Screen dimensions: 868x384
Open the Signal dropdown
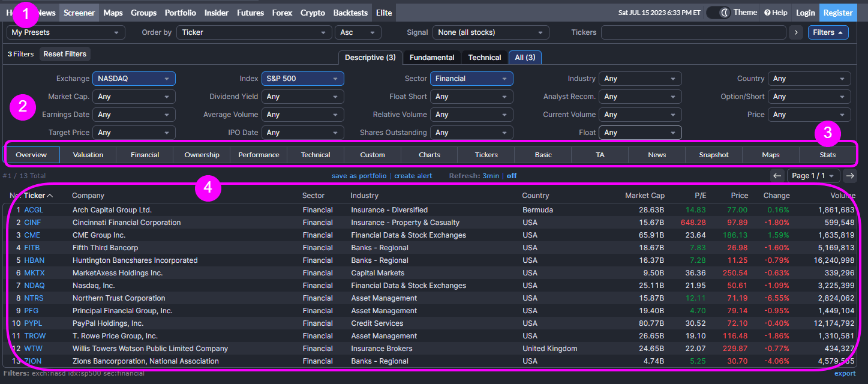[x=491, y=32]
